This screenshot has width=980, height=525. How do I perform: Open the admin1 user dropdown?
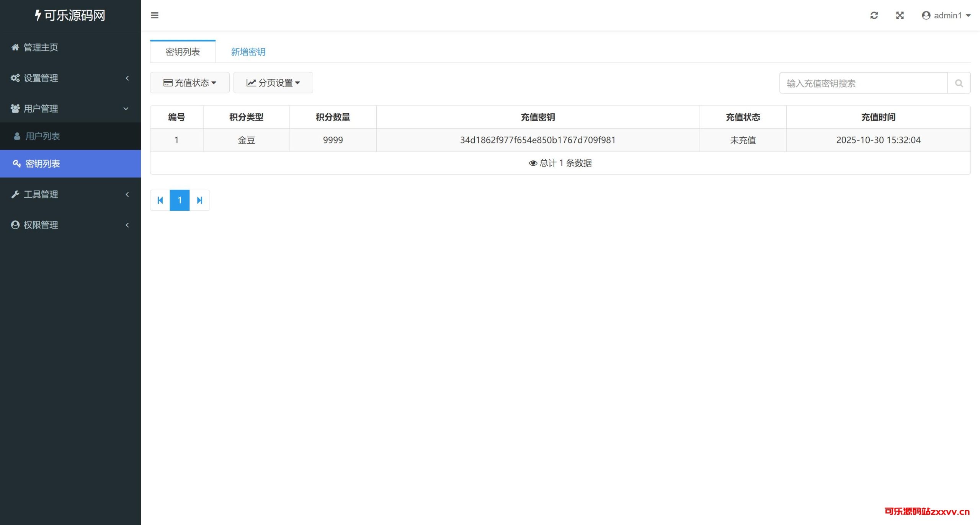[946, 15]
